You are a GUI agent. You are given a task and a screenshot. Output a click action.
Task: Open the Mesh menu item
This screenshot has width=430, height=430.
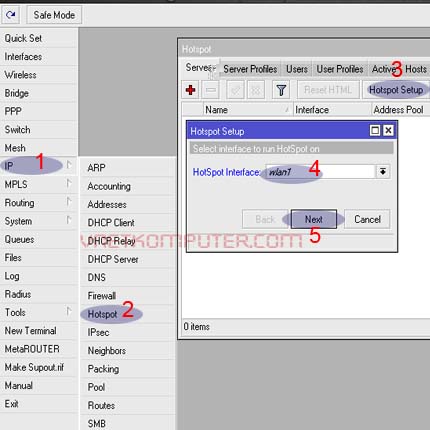pyautogui.click(x=39, y=148)
